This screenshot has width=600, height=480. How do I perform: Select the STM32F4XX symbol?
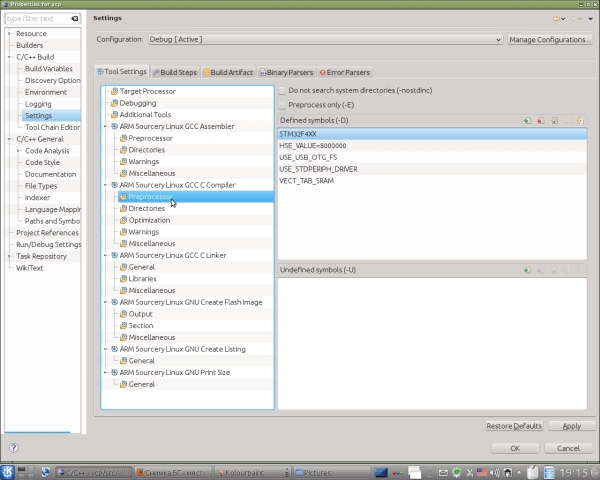pos(432,134)
